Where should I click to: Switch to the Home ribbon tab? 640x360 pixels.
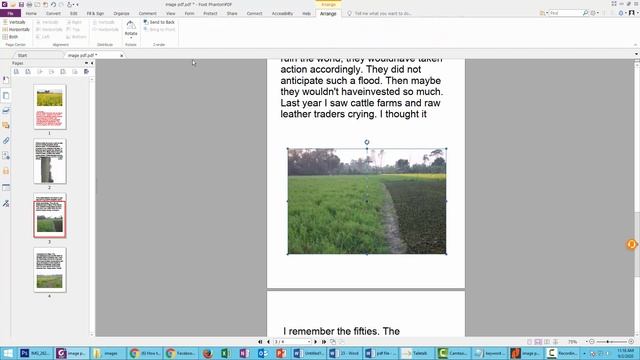(x=31, y=13)
